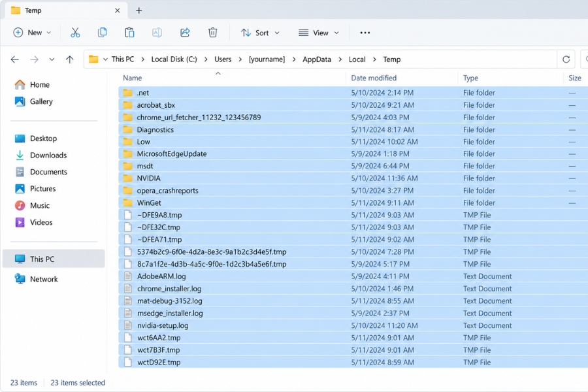Select the Diagnostics folder

(x=353, y=130)
